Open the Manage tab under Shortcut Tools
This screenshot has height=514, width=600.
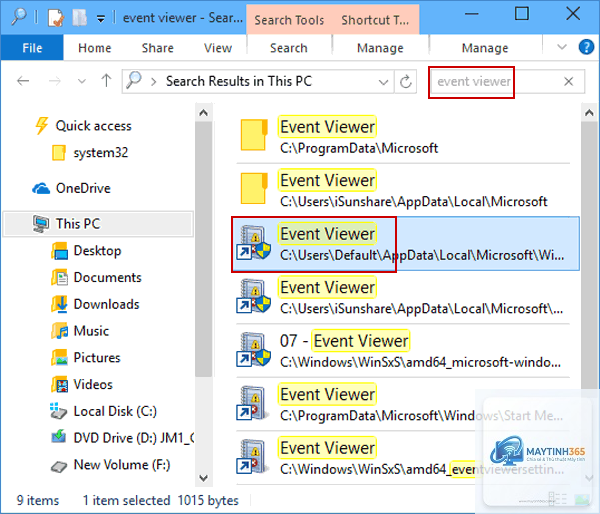click(x=485, y=48)
